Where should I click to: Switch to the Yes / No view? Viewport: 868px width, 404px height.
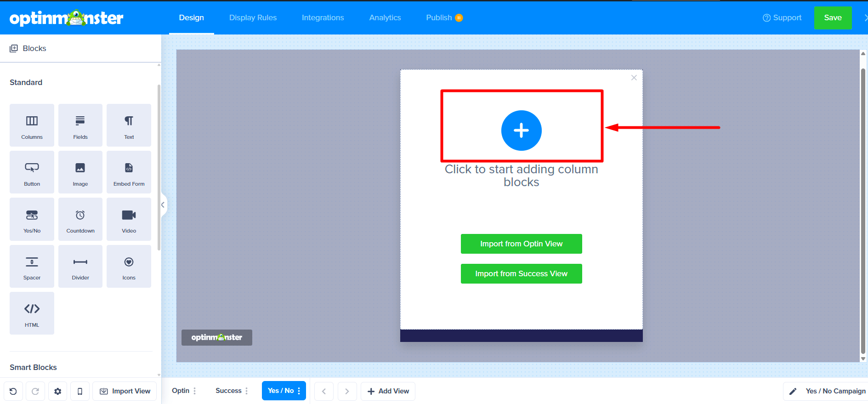[x=281, y=391]
